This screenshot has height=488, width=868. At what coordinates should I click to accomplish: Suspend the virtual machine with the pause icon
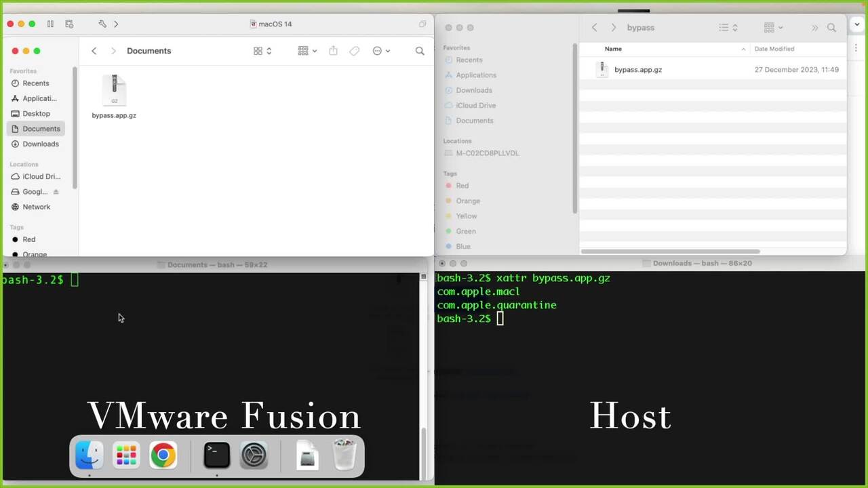coord(50,24)
